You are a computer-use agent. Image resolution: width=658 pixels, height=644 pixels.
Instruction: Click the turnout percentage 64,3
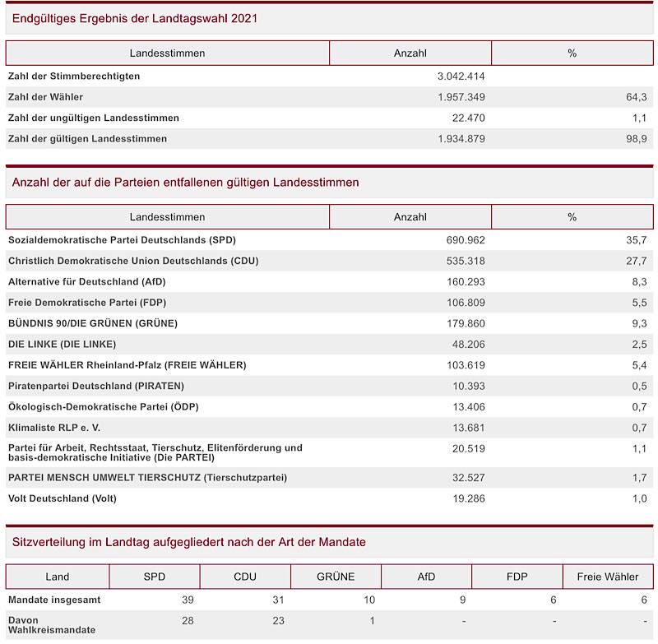point(636,97)
